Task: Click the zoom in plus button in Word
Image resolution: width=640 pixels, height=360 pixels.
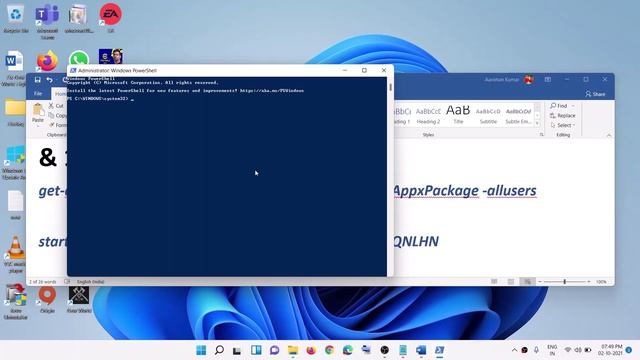Action: tap(588, 282)
